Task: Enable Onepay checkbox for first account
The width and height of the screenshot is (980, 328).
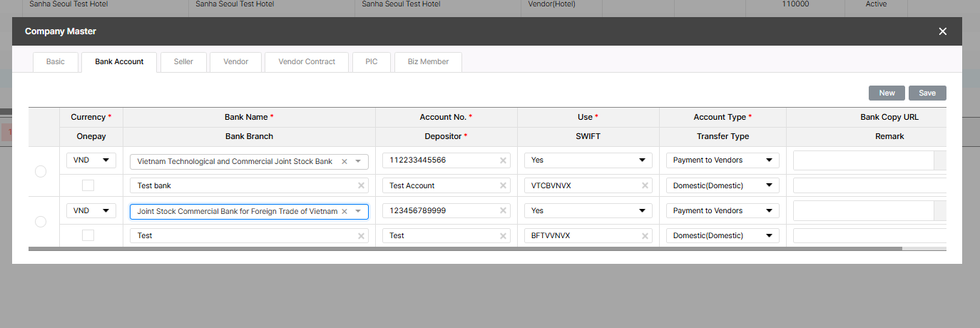Action: click(x=88, y=185)
